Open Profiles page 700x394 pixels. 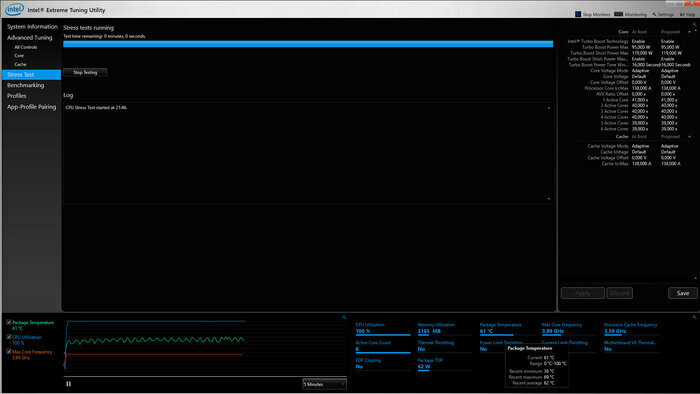tap(17, 96)
